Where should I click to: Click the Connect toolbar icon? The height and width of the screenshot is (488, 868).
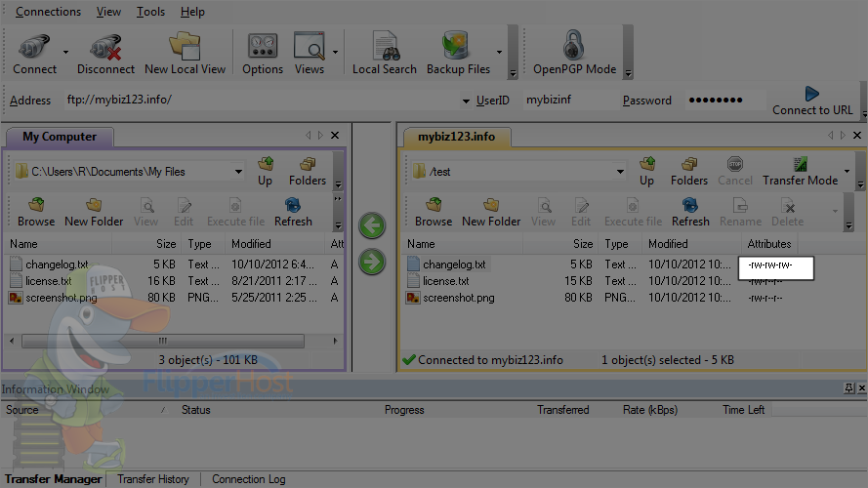[34, 53]
